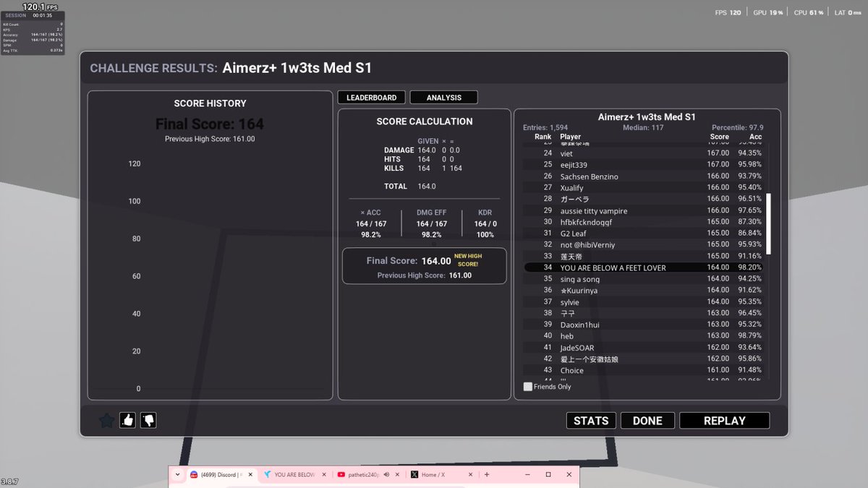Screen dimensions: 868x488
Task: Click the Score column header
Action: (x=720, y=137)
